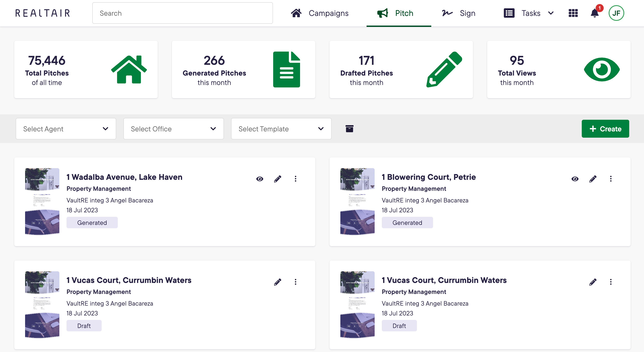
Task: Open the Tasks menu
Action: pos(530,13)
